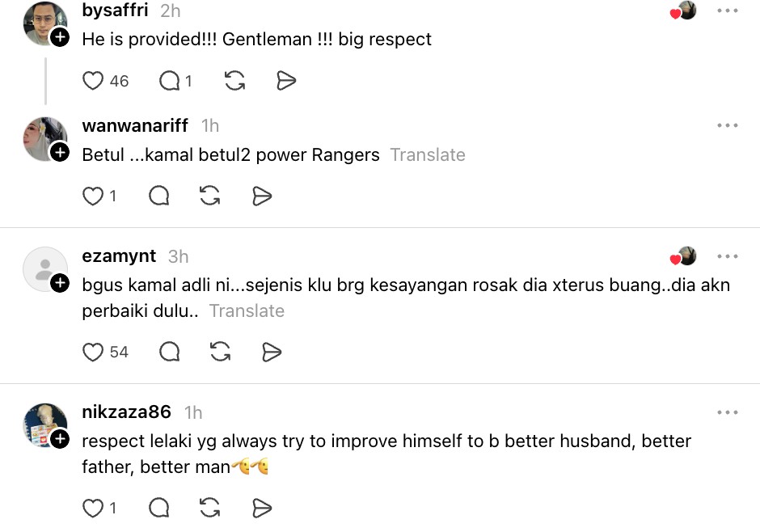This screenshot has height=532, width=760.
Task: Open more options for bysaffri's comment
Action: tap(727, 11)
